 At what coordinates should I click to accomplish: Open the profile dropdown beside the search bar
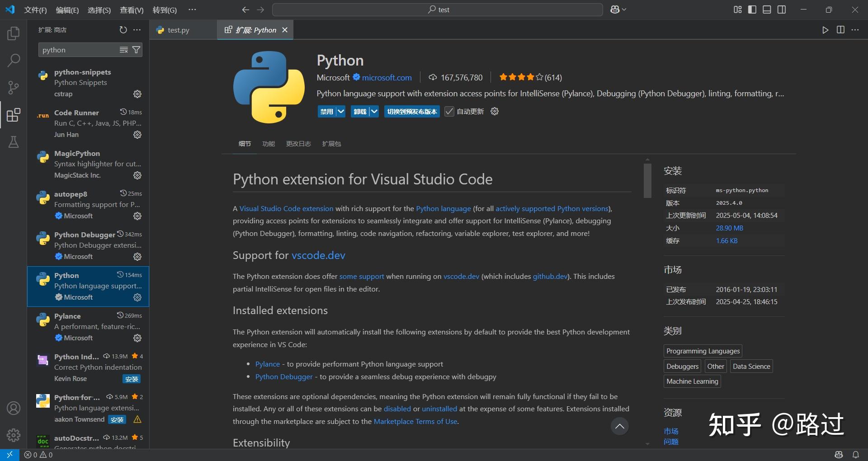[x=618, y=9]
